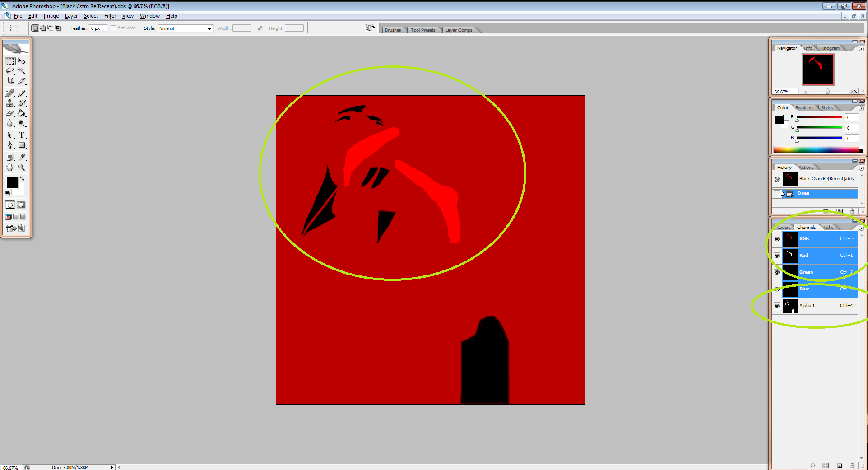Pick the Clone Stamp tool
This screenshot has width=868, height=470.
[10, 103]
